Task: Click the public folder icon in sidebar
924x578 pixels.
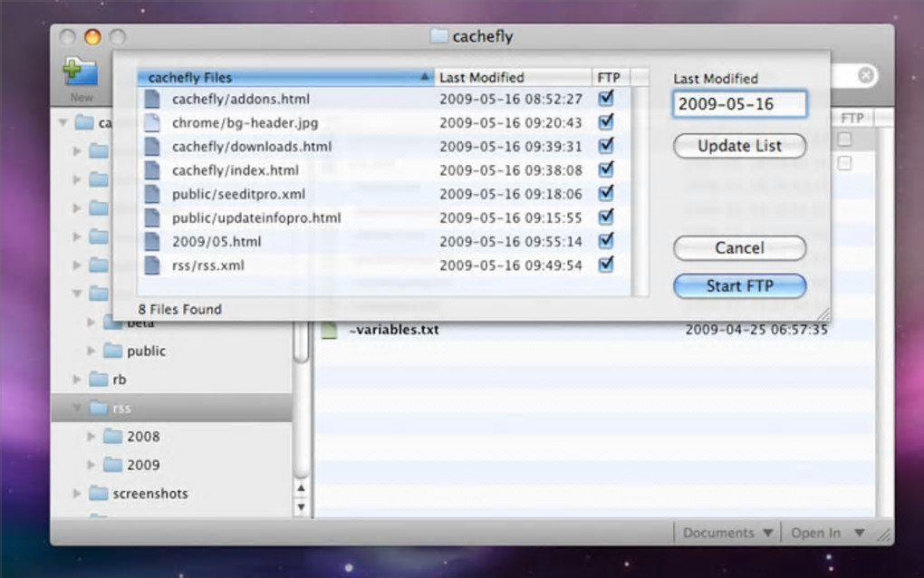Action: (x=112, y=352)
